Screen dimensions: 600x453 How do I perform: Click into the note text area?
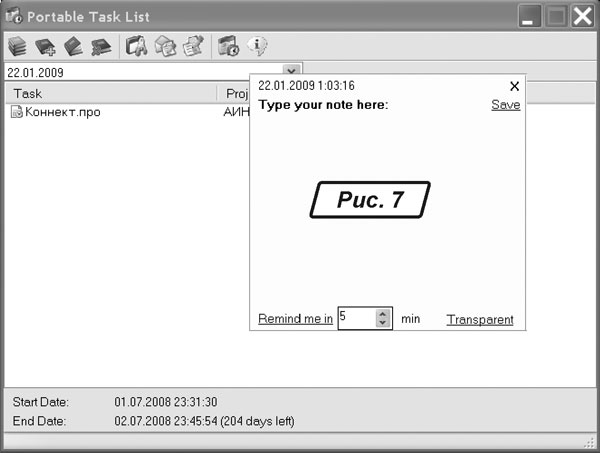pos(388,250)
